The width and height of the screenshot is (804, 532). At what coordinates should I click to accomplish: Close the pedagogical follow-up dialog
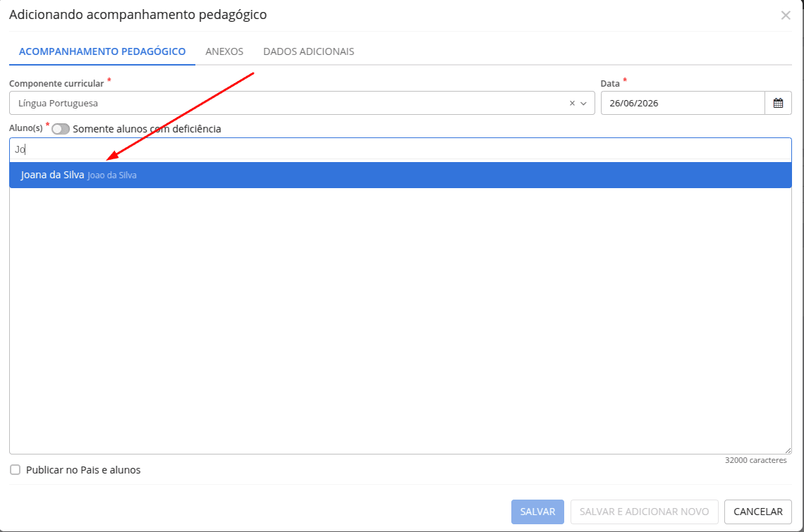[x=786, y=16]
